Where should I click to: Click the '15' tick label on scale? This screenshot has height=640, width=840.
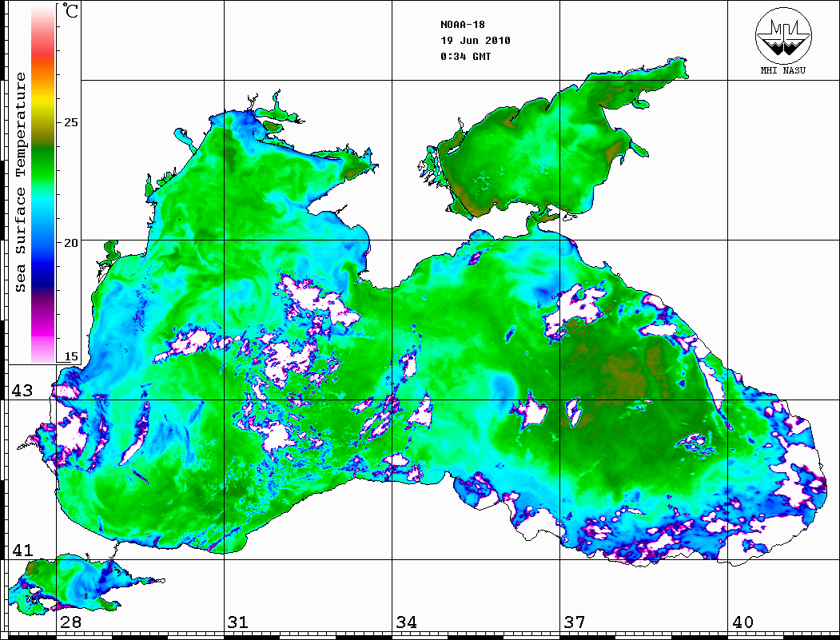70,356
